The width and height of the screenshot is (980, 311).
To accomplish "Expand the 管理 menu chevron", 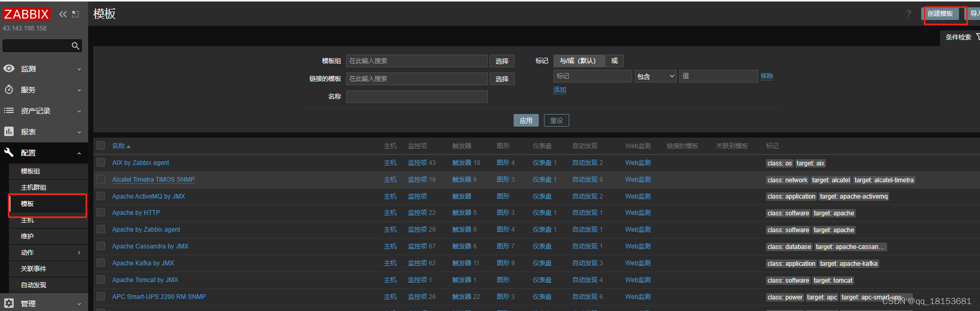I will tap(79, 304).
